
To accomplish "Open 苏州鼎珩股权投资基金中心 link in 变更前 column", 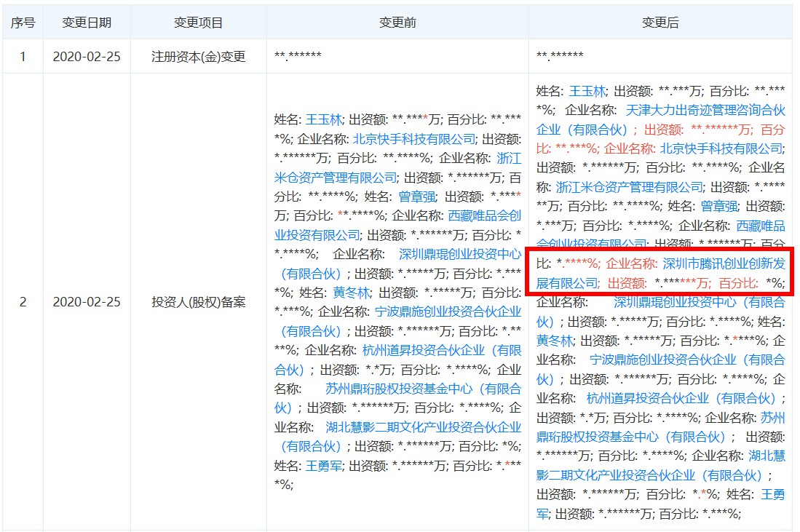I will pos(398,398).
